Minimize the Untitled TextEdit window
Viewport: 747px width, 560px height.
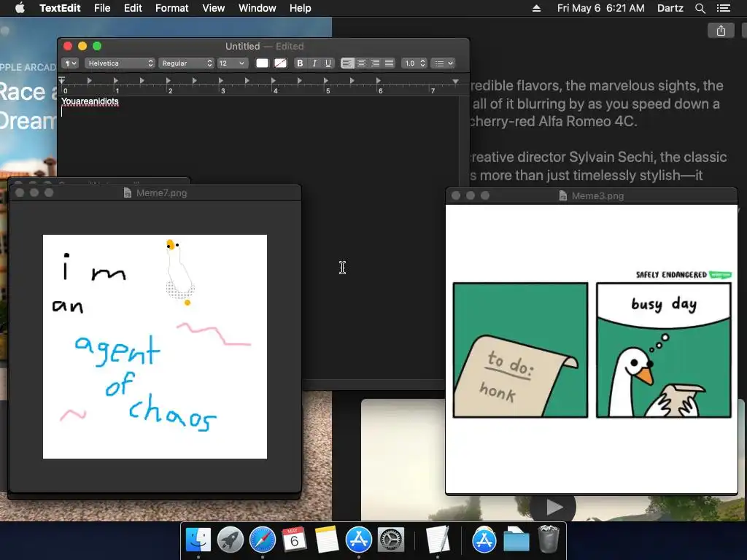point(82,46)
